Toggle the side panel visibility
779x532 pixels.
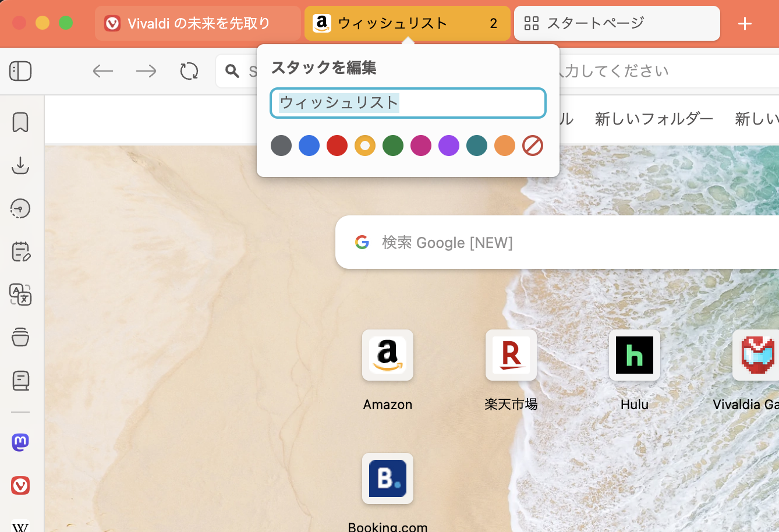[20, 71]
